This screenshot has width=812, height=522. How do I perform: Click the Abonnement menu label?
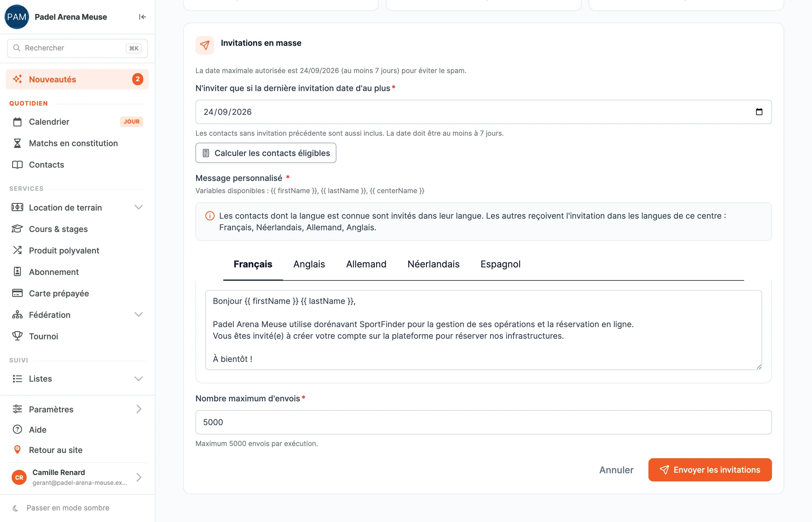54,272
